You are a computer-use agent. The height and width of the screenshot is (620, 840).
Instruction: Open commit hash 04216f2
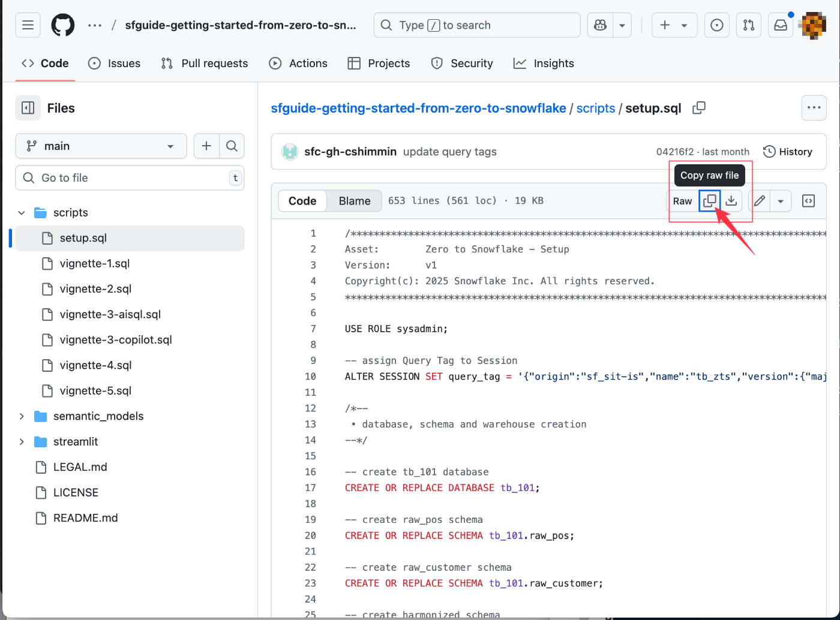pyautogui.click(x=674, y=152)
